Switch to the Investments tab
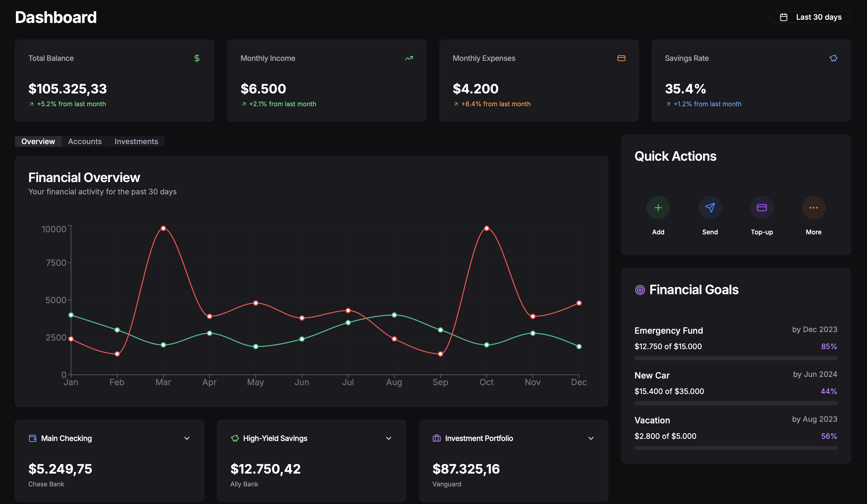 pyautogui.click(x=136, y=141)
